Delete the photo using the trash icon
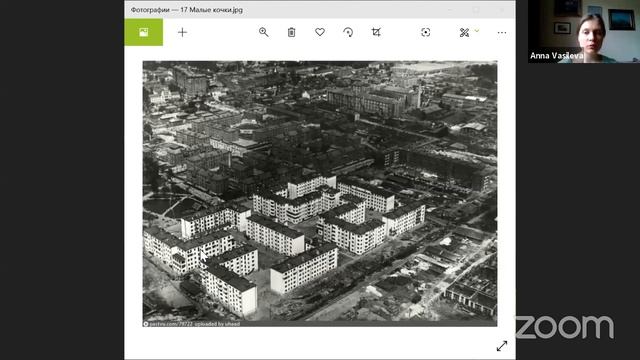640x360 pixels. (291, 32)
